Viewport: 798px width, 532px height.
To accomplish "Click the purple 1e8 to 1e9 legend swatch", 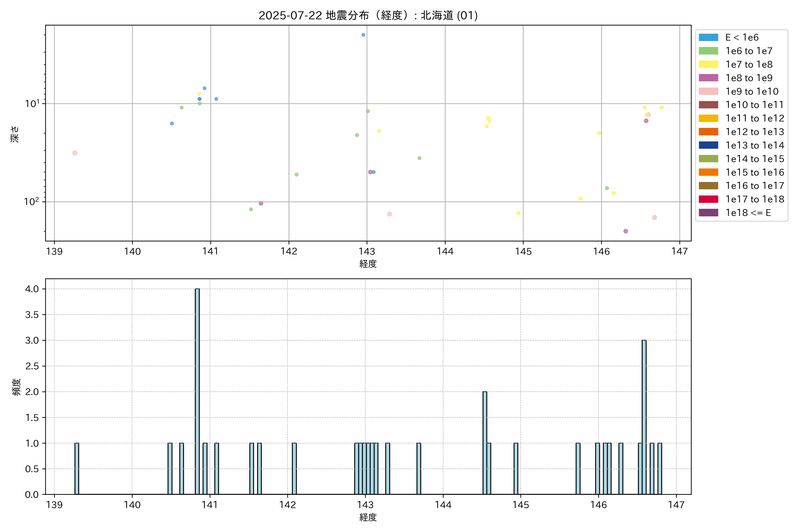I will (708, 78).
